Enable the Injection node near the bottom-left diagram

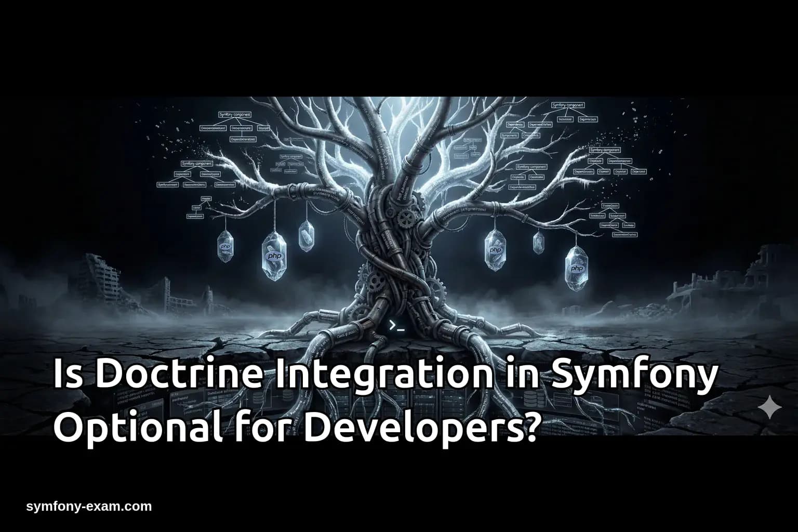click(x=206, y=198)
